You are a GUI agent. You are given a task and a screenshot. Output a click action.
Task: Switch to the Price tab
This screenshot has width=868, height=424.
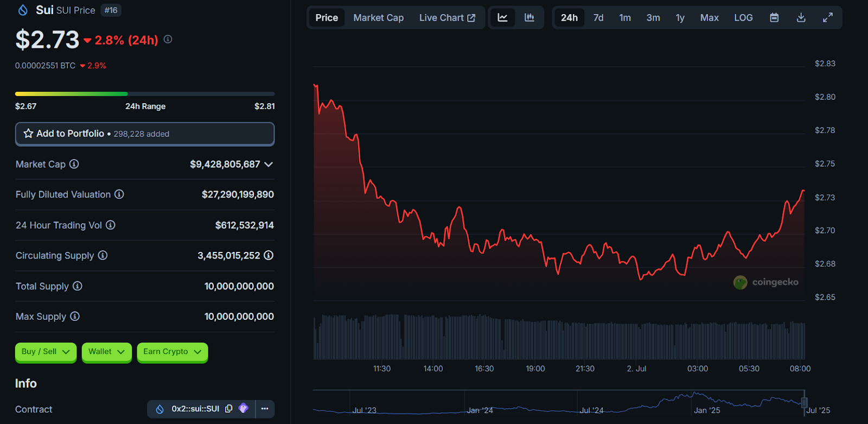(x=327, y=17)
